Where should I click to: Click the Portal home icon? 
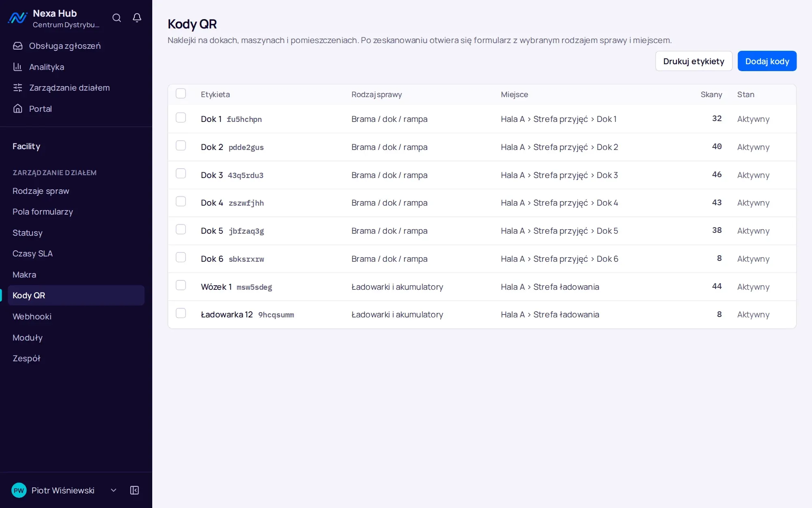[17, 109]
